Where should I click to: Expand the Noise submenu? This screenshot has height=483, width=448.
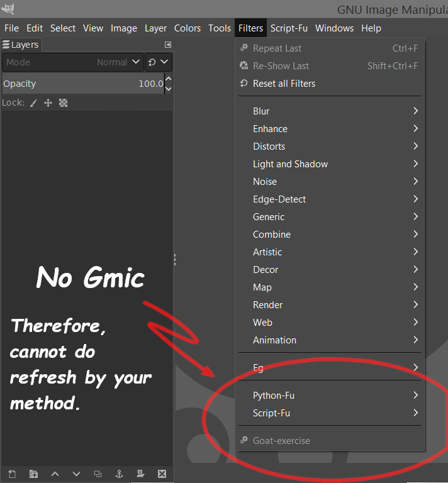330,181
